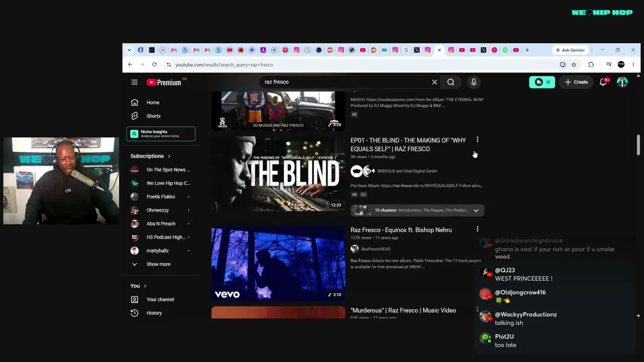Open the Chrome extensions puzzle icon
This screenshot has width=644, height=362.
coord(591,64)
